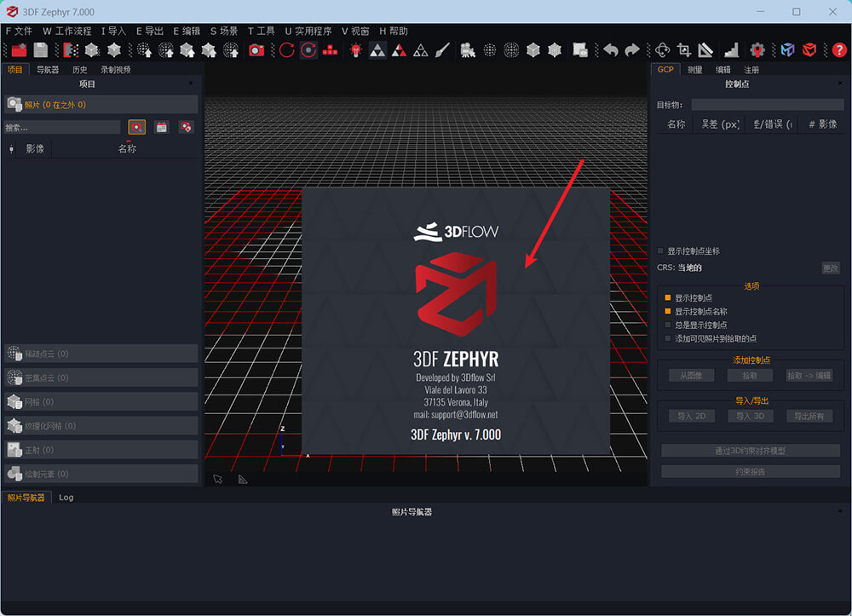Click the red circular rotate arrow icon
The height and width of the screenshot is (616, 852).
286,50
